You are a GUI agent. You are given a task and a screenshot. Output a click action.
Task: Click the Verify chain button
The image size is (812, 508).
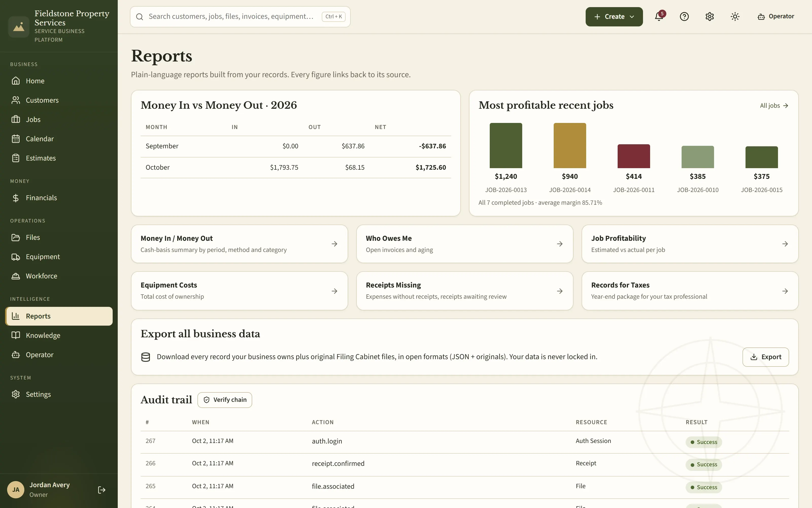(x=225, y=400)
